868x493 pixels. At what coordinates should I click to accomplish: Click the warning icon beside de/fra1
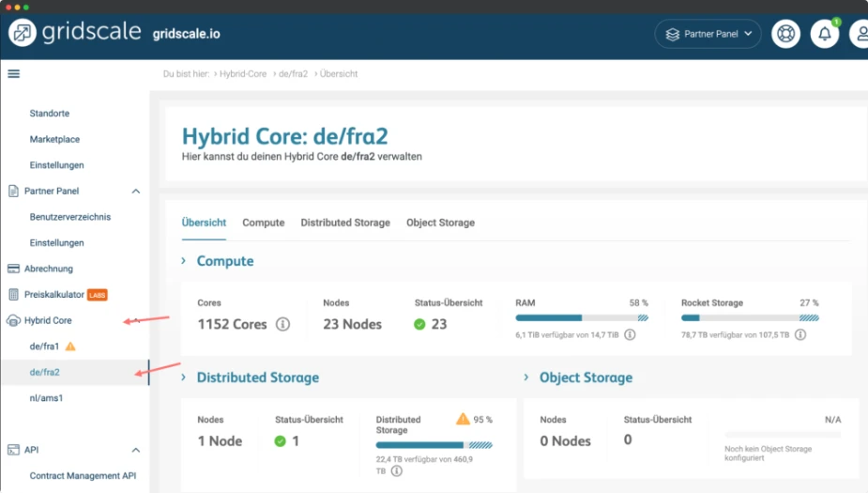coord(70,347)
